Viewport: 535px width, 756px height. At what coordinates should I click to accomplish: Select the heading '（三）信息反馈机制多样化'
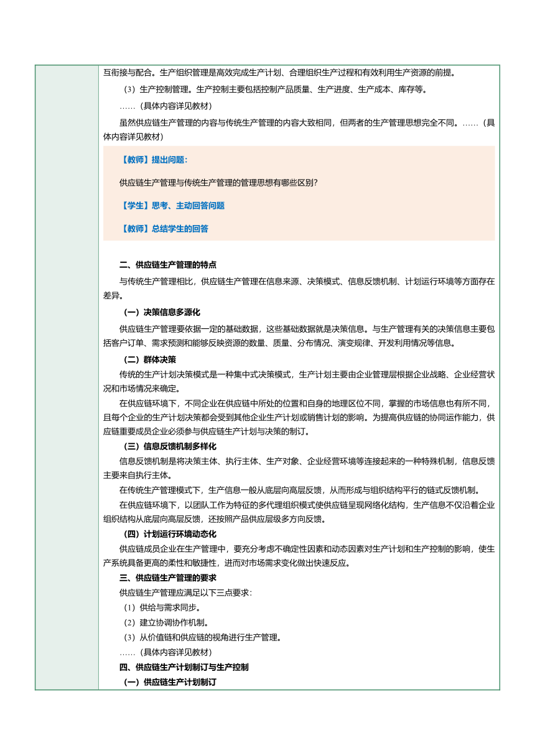point(169,446)
